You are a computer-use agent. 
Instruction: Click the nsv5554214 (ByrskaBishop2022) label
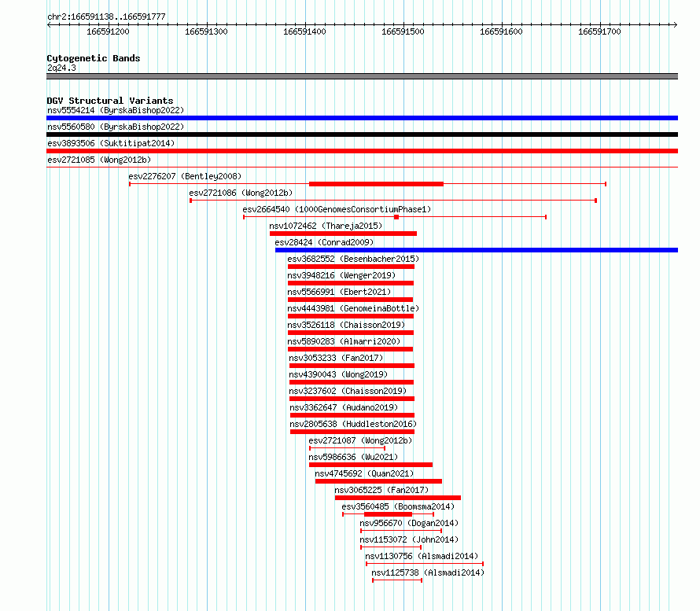116,110
